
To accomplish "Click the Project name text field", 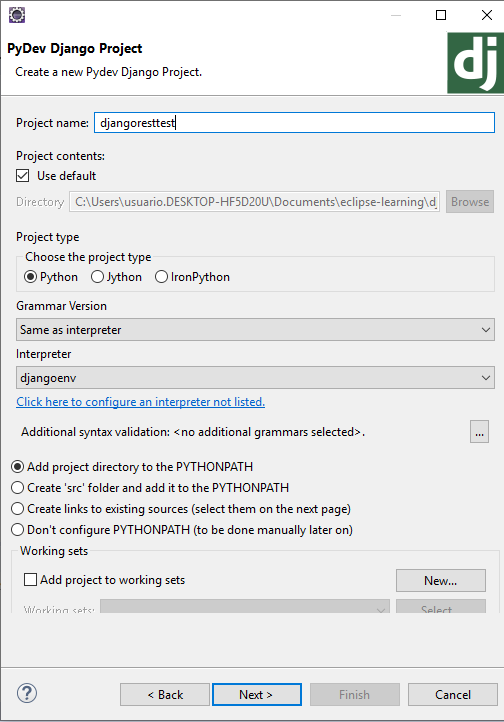I will click(x=295, y=123).
